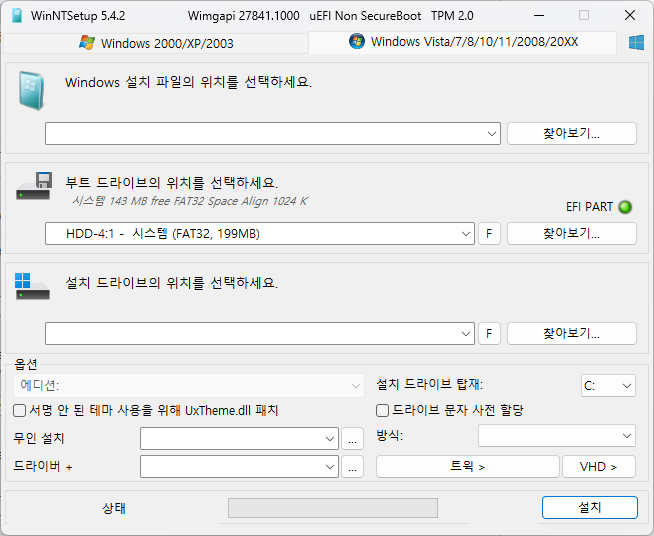The width and height of the screenshot is (654, 536).
Task: Open the VHD > menu
Action: pos(599,466)
